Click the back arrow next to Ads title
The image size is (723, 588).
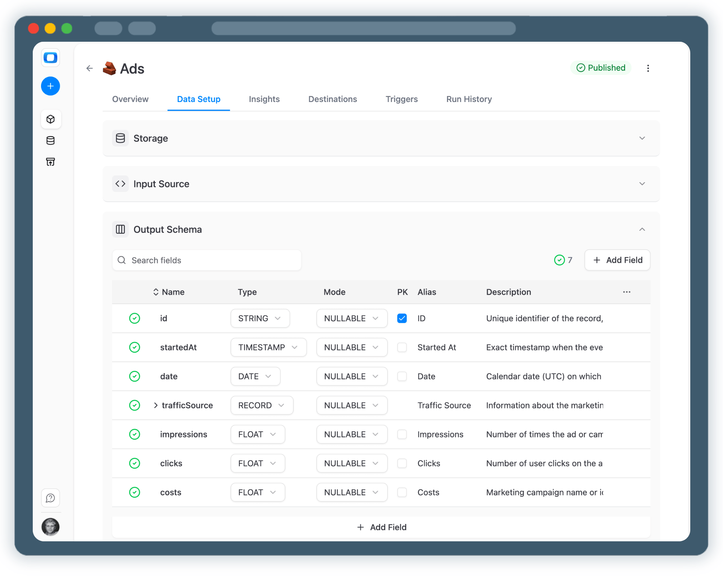(x=89, y=68)
